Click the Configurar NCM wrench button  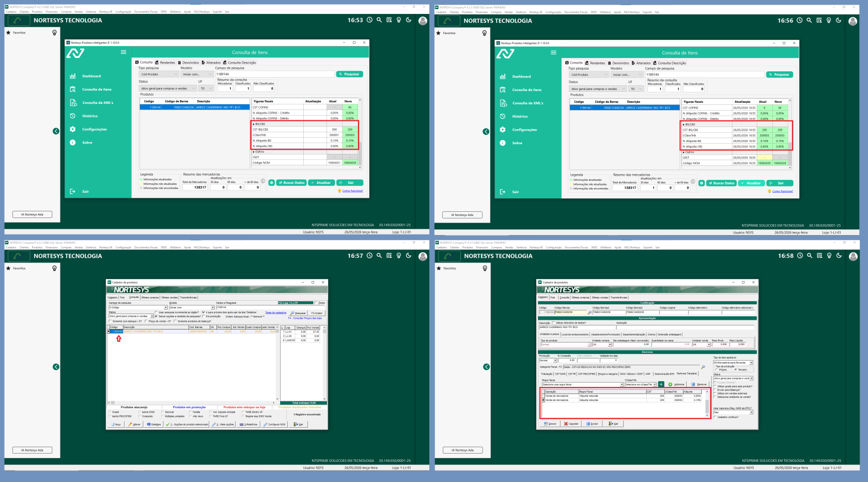[x=274, y=424]
